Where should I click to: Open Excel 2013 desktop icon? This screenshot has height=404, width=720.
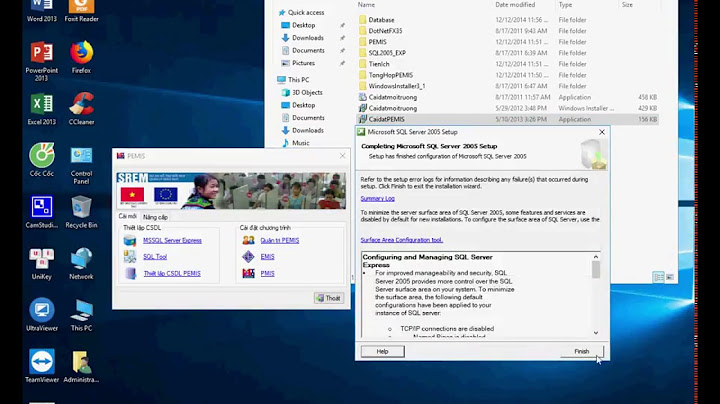coord(41,109)
